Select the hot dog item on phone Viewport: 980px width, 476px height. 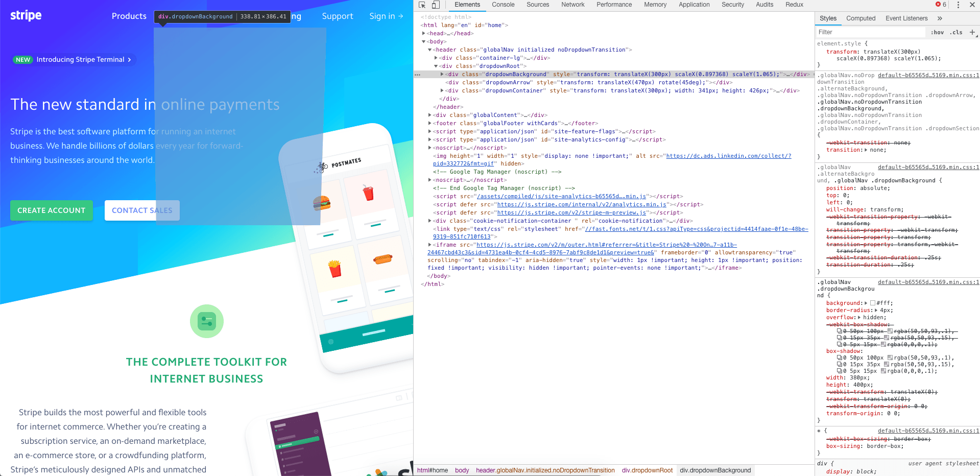click(x=383, y=259)
